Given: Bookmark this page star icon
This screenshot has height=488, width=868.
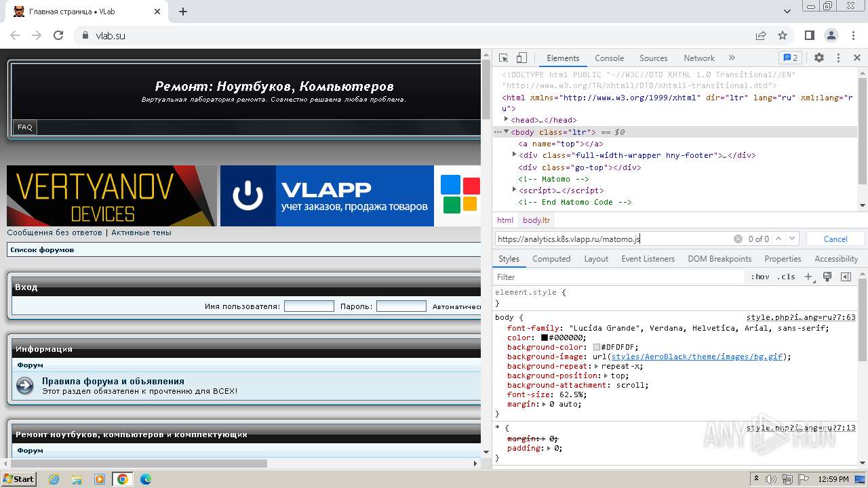Looking at the screenshot, I should (783, 35).
